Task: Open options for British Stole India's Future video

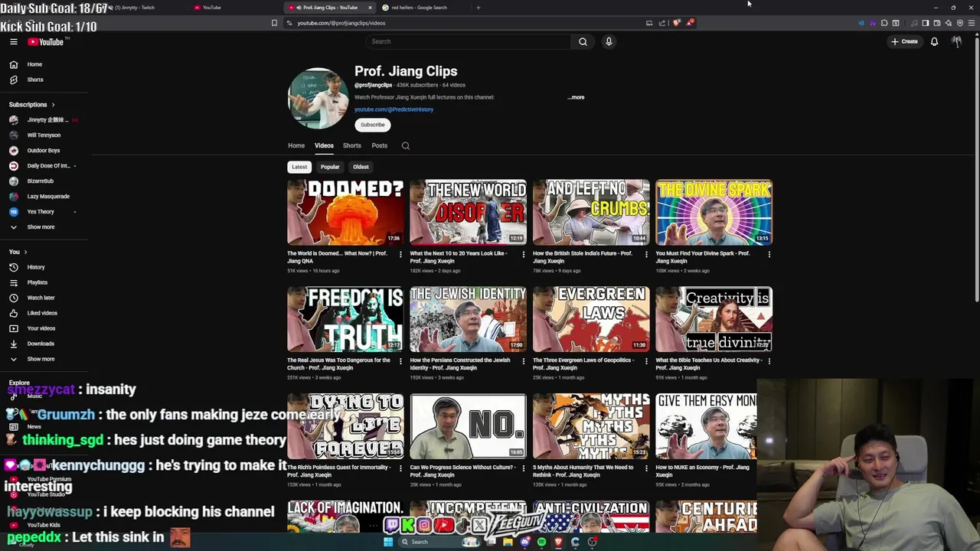Action: pos(646,254)
